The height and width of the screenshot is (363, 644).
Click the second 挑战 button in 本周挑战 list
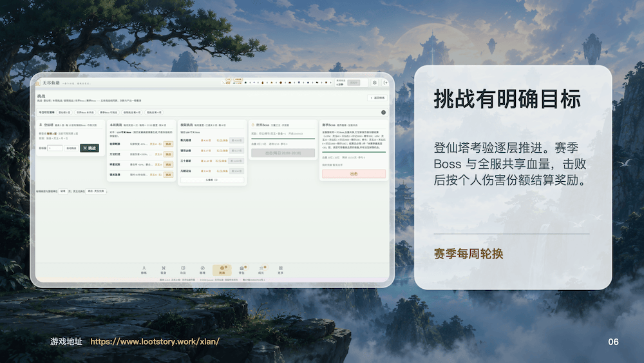coord(168,154)
